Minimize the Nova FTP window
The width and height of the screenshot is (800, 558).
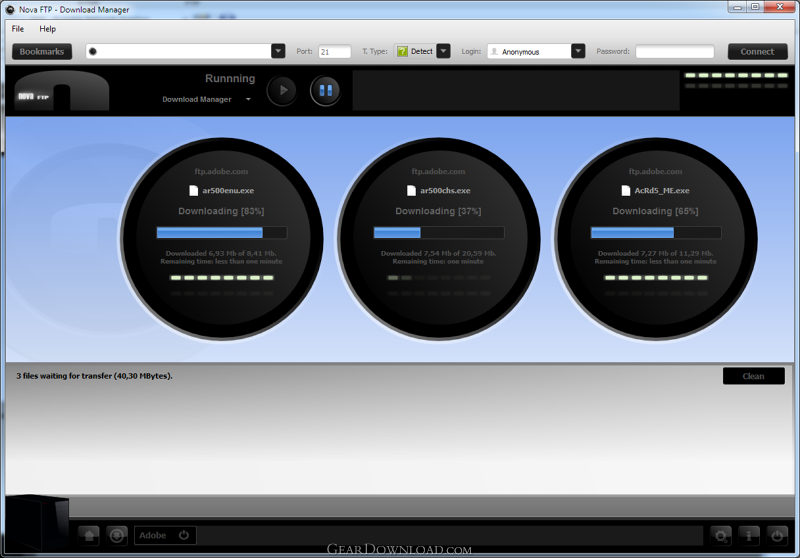click(x=737, y=7)
